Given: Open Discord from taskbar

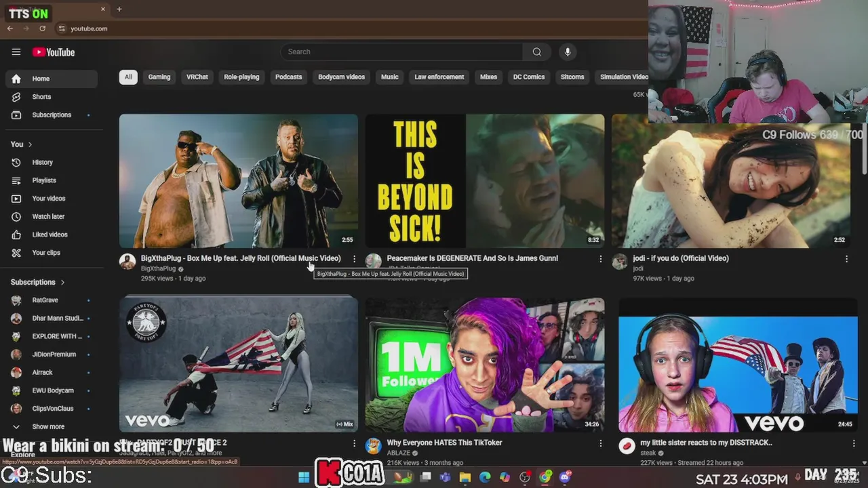Looking at the screenshot, I should point(565,477).
